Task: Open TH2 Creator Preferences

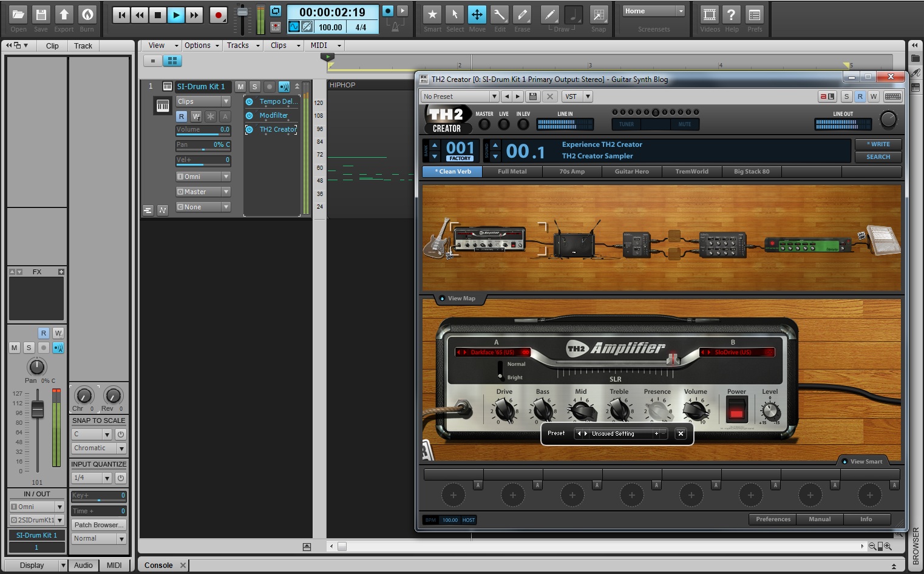Action: 773,519
